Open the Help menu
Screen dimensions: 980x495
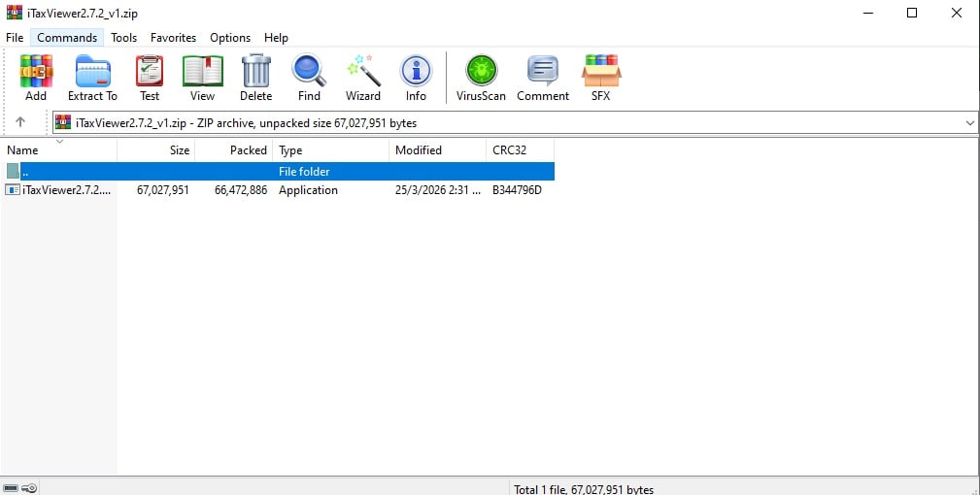(276, 38)
